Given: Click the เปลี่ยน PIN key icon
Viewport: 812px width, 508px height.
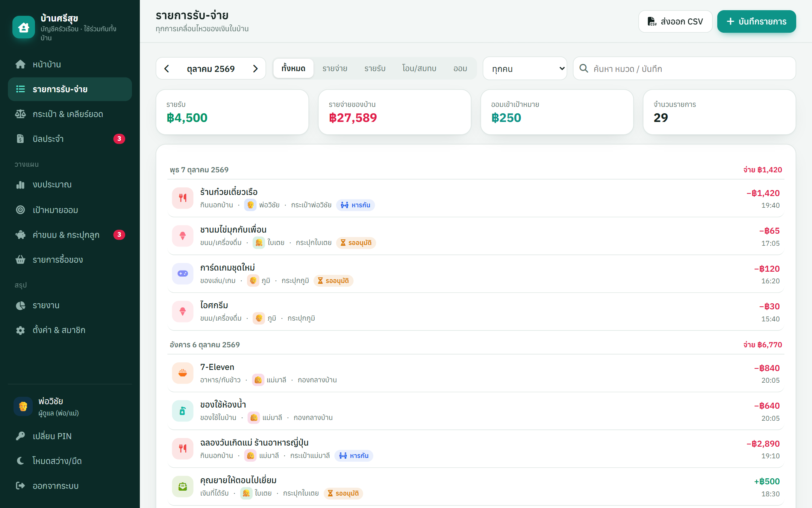Looking at the screenshot, I should click(x=20, y=436).
